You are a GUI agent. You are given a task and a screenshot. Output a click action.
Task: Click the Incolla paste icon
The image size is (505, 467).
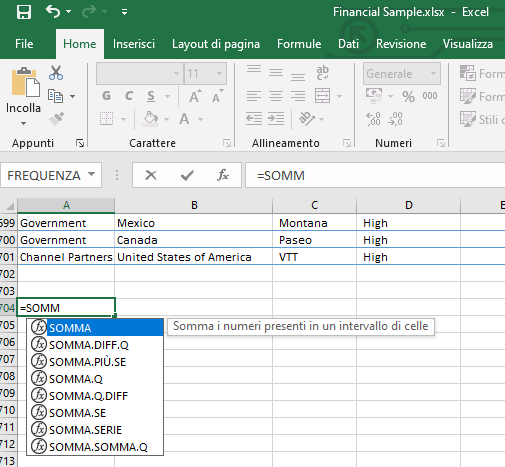click(26, 83)
